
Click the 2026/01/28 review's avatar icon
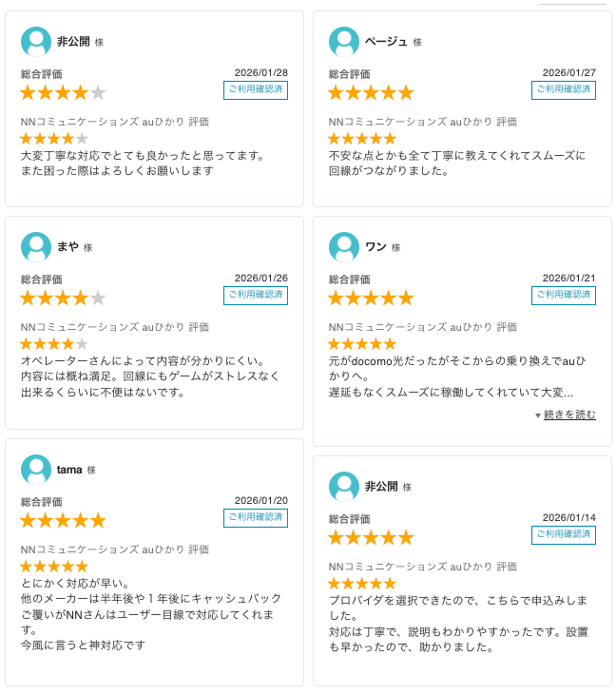(36, 42)
